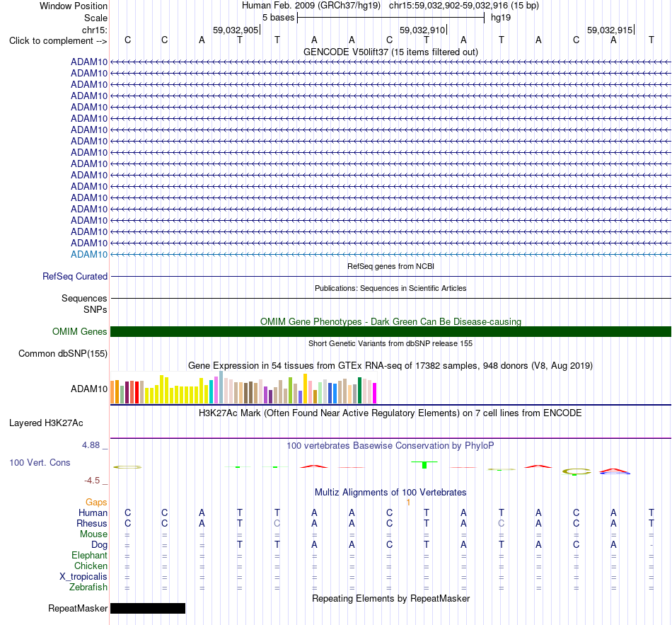Open the H3K27Ac Mark ENCODE track title
Image resolution: width=672 pixels, height=625 pixels.
pyautogui.click(x=390, y=413)
